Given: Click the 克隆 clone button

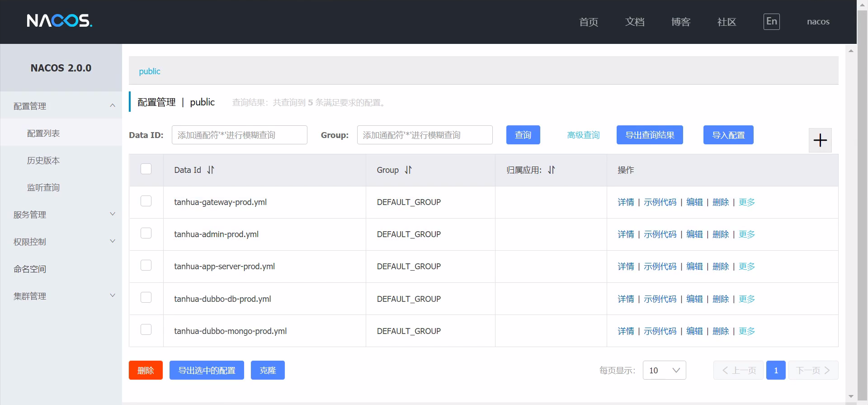Looking at the screenshot, I should click(x=268, y=370).
